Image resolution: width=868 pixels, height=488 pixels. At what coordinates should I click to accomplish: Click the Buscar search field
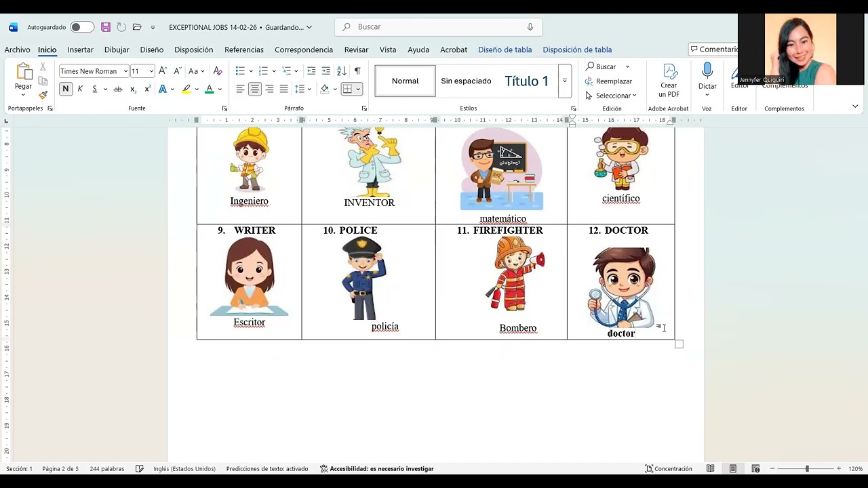tap(438, 27)
